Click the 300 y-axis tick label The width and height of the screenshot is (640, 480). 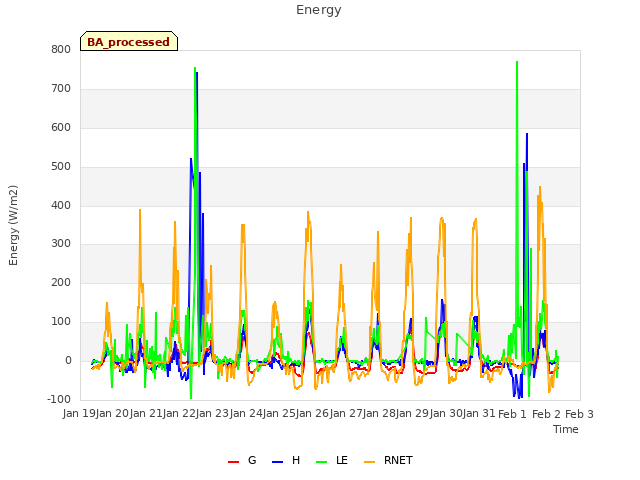tap(61, 244)
